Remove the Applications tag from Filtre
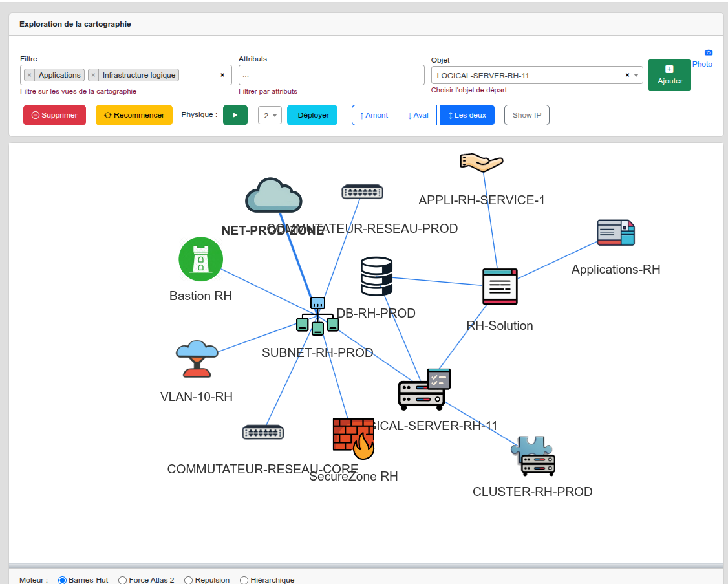The height and width of the screenshot is (584, 728). click(x=29, y=75)
